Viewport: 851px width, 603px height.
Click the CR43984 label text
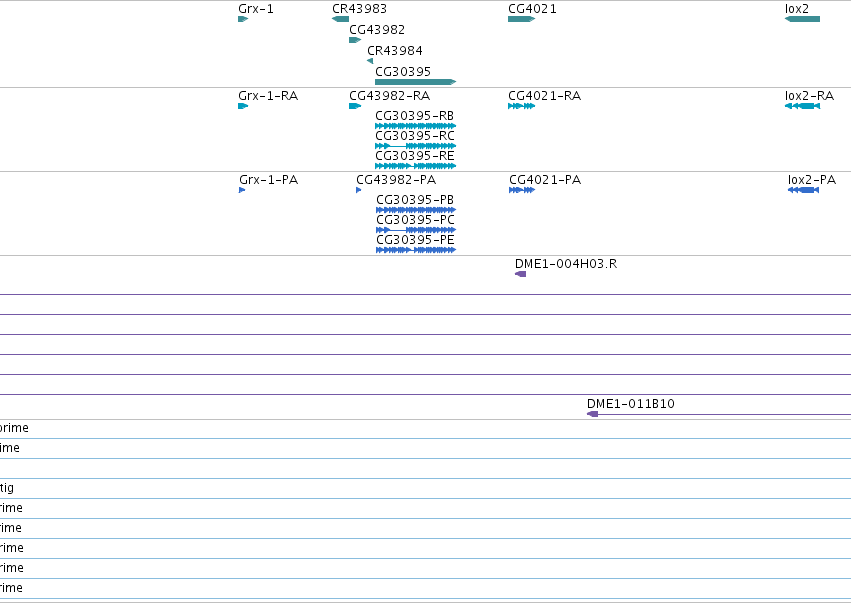395,50
